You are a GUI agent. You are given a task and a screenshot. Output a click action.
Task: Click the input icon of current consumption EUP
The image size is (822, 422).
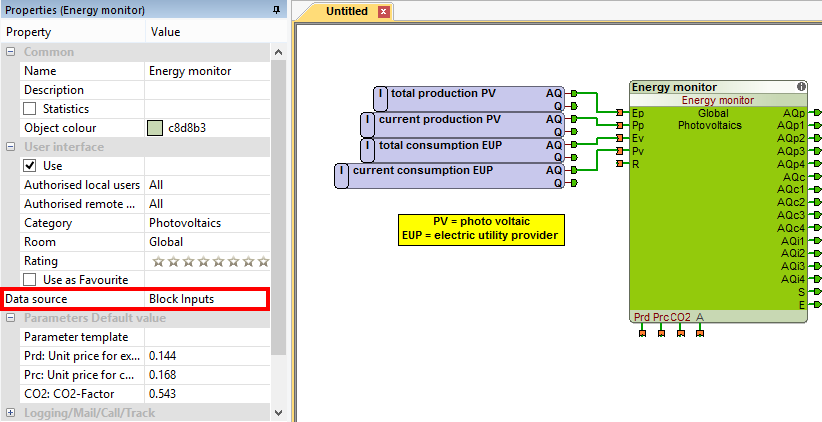342,175
